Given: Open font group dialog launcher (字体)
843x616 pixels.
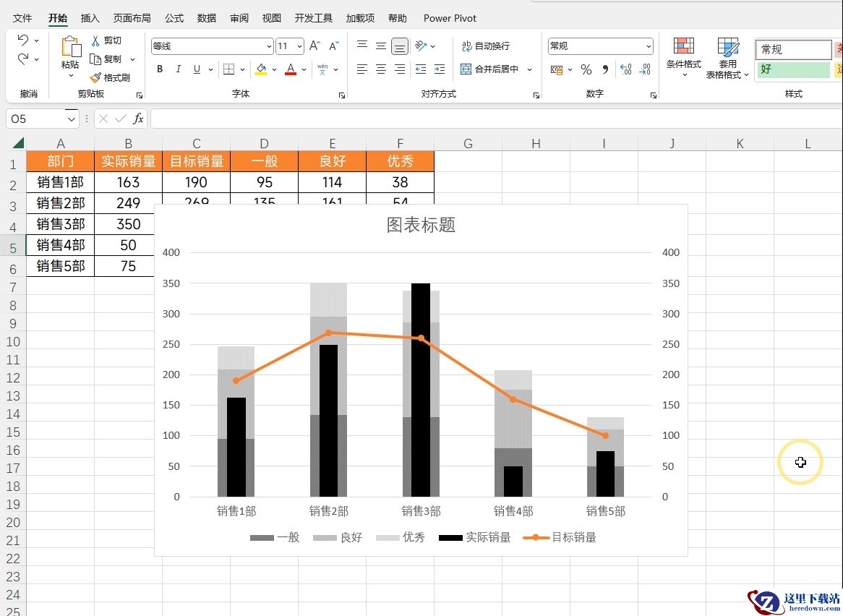Looking at the screenshot, I should [x=341, y=95].
